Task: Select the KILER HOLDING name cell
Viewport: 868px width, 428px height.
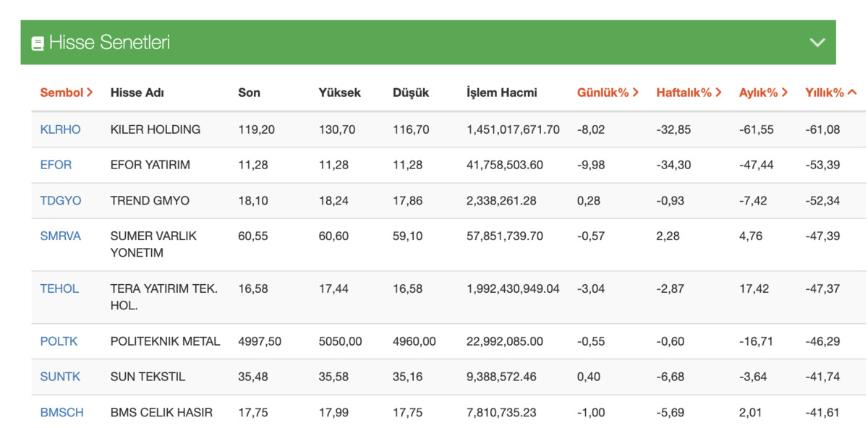Action: tap(156, 129)
